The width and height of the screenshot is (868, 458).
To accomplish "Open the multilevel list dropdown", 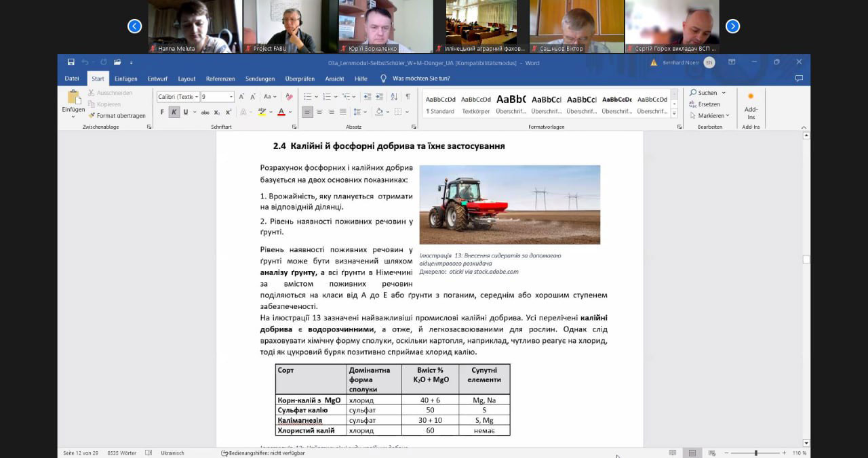I will (353, 97).
